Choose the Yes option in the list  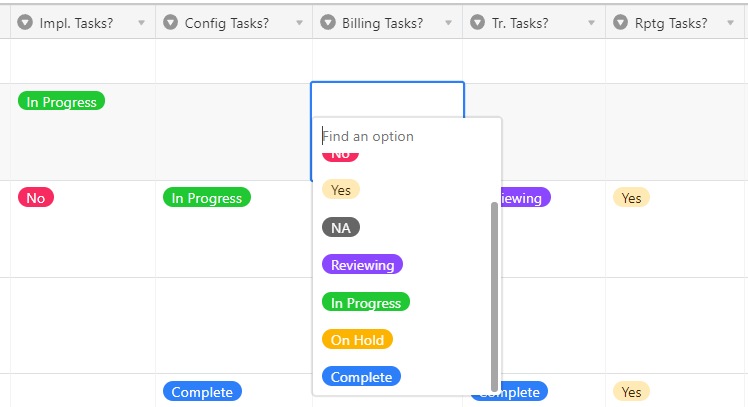pyautogui.click(x=341, y=189)
